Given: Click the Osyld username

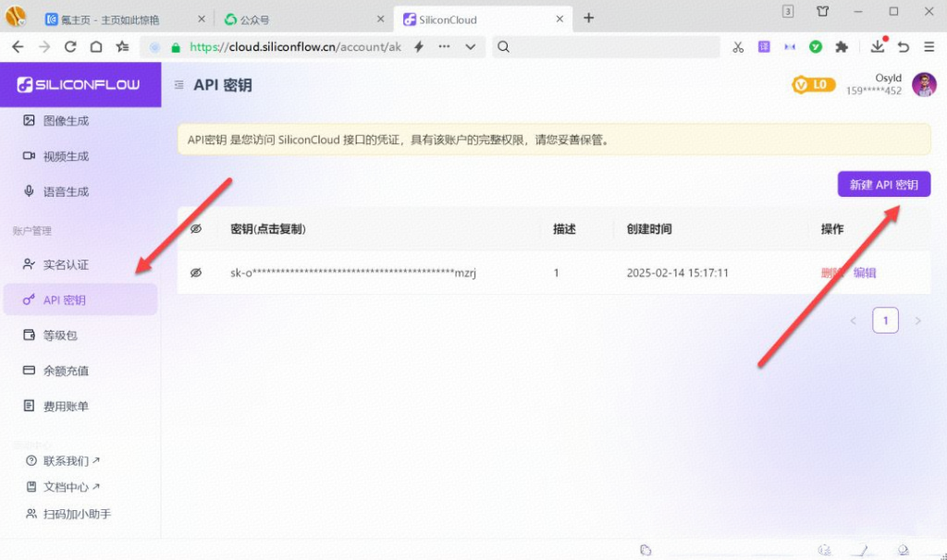Looking at the screenshot, I should click(x=888, y=78).
